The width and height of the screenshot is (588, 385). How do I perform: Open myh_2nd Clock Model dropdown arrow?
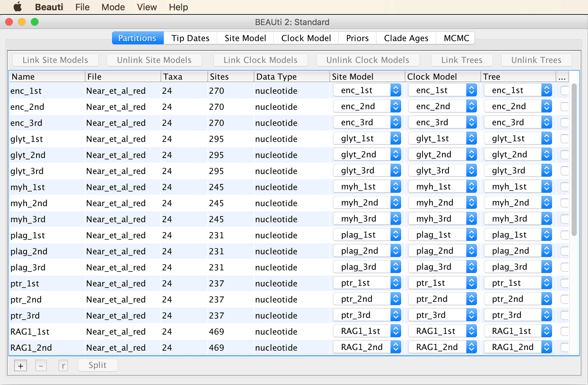click(x=471, y=203)
